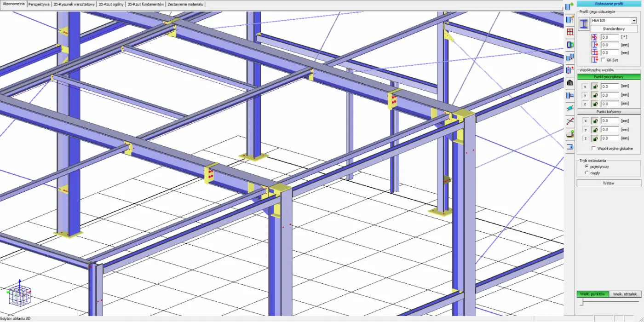Click the Standardowy button
This screenshot has height=322, width=644.
point(614,29)
